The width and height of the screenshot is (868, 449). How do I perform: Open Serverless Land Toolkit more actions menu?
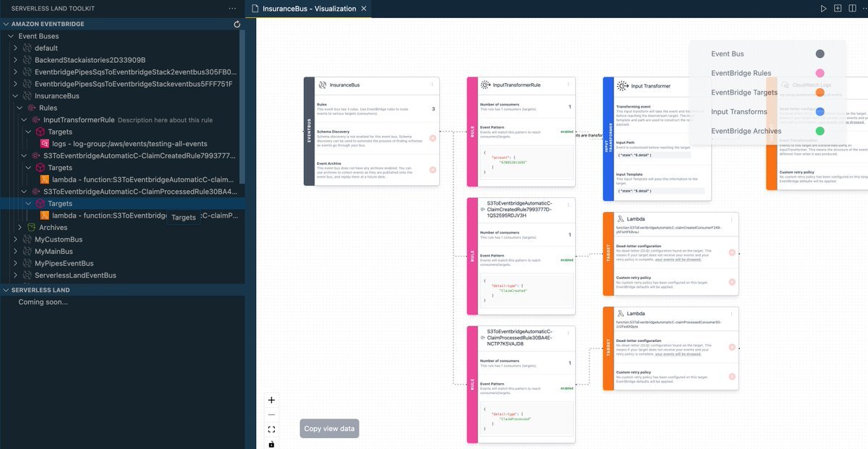(x=232, y=9)
